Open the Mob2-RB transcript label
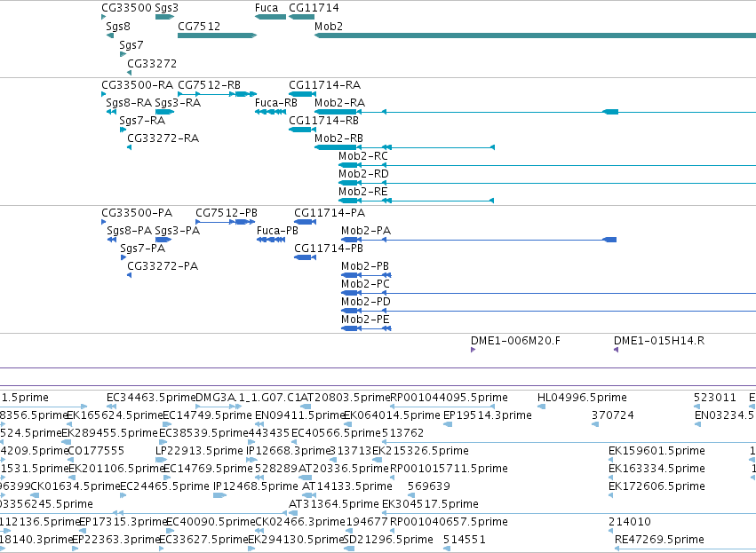The width and height of the screenshot is (756, 553). point(338,138)
